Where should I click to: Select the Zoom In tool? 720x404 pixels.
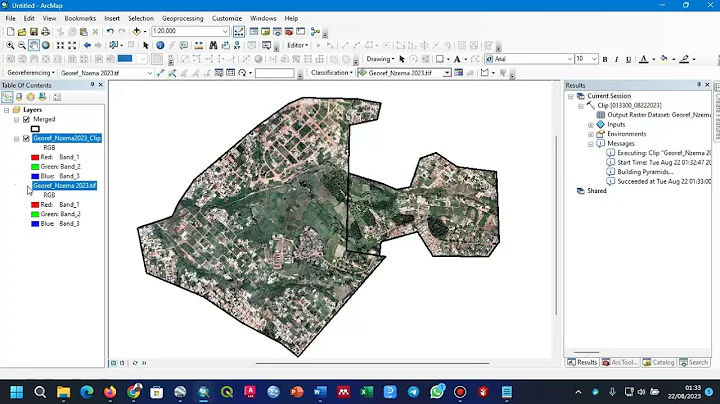tap(10, 45)
